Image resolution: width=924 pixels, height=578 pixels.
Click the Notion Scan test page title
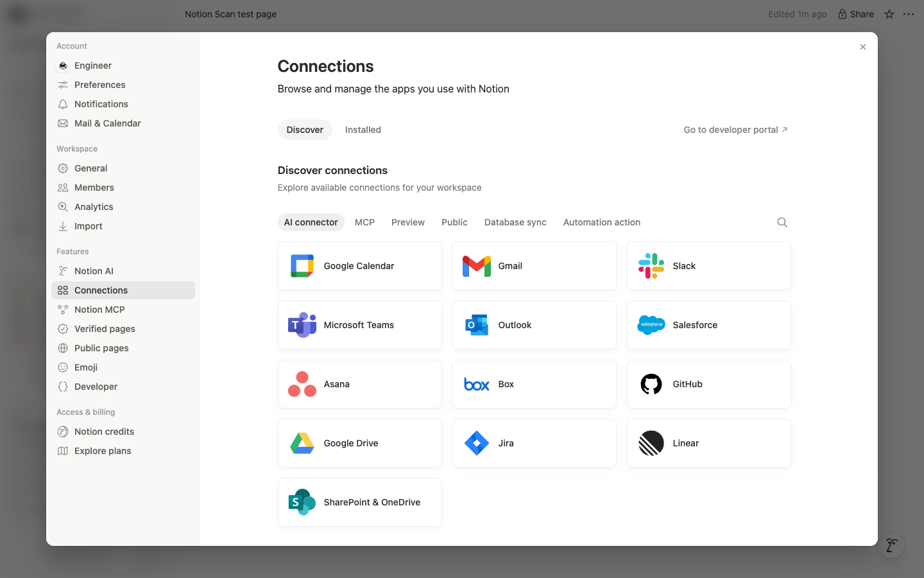click(x=231, y=14)
